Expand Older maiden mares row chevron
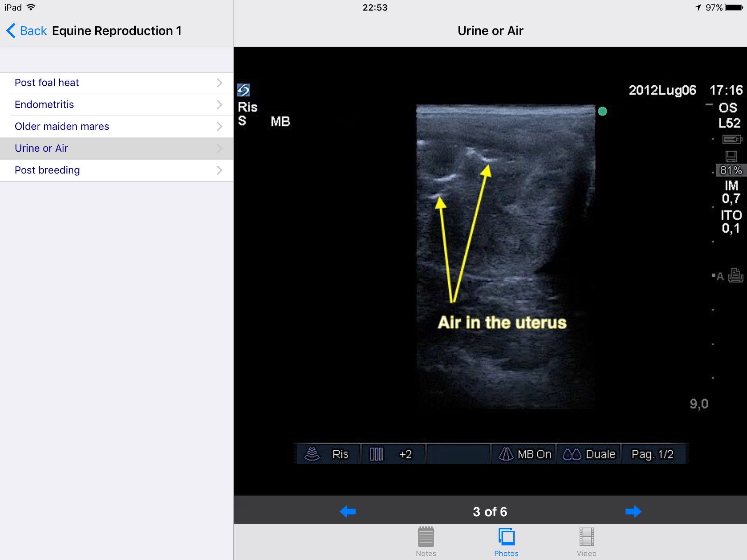 tap(219, 127)
